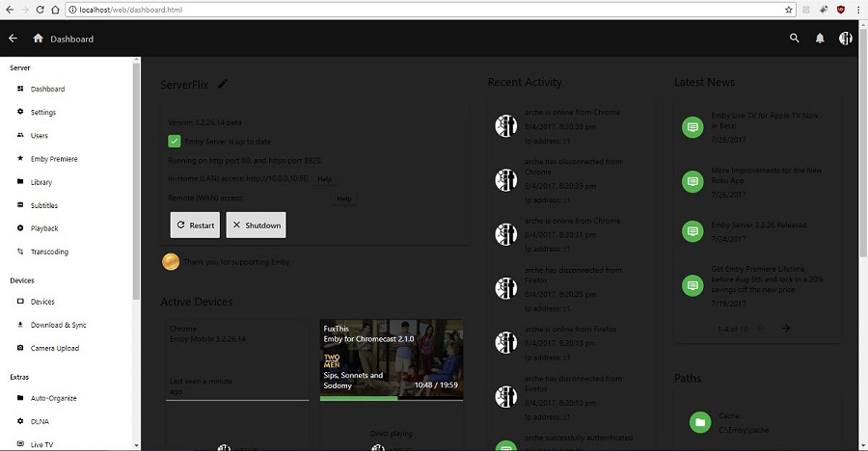This screenshot has height=451, width=868.
Task: Go to previous Latest News page arrow
Action: pyautogui.click(x=761, y=329)
